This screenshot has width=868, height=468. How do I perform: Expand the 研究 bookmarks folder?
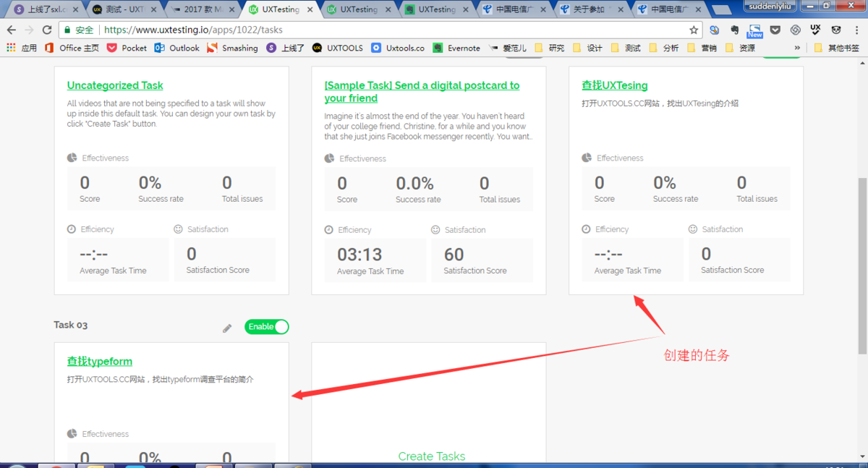click(550, 48)
